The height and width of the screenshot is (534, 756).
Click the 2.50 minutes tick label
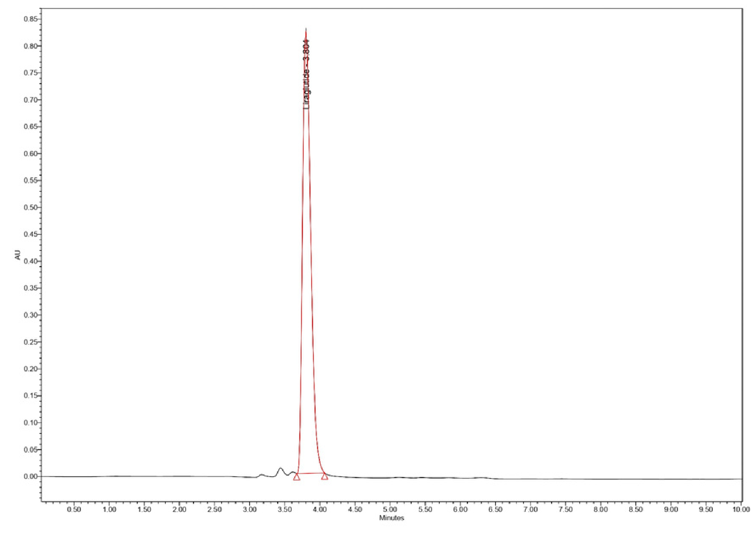[x=214, y=509]
